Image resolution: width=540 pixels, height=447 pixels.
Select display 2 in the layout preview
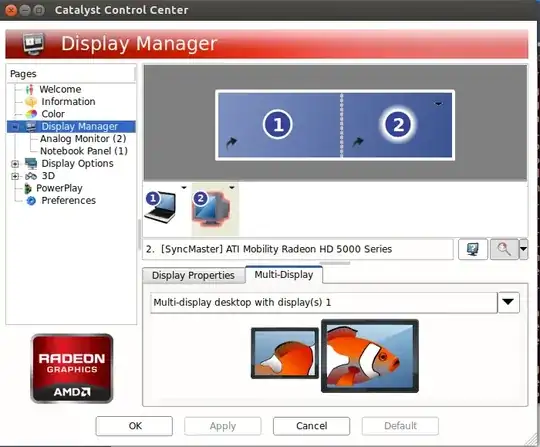[398, 124]
